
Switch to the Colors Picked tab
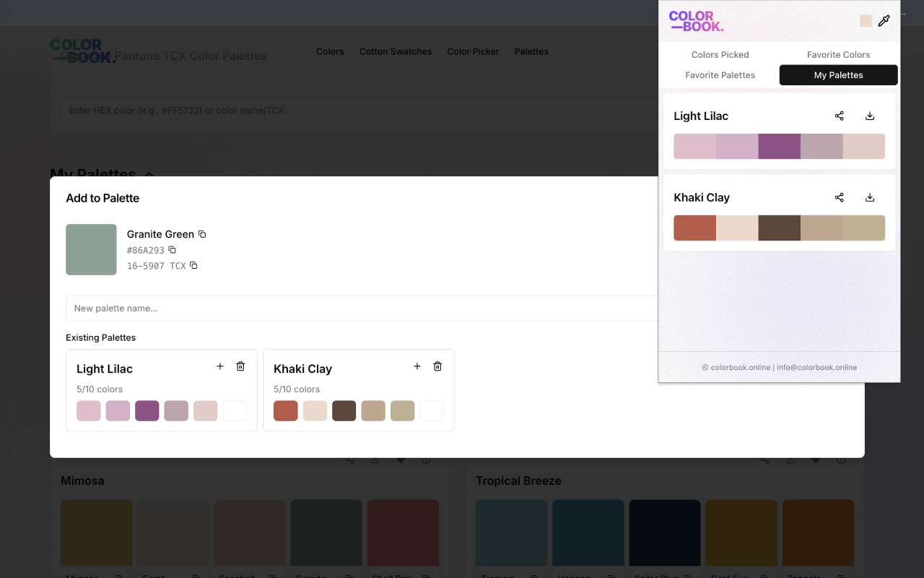pos(720,54)
